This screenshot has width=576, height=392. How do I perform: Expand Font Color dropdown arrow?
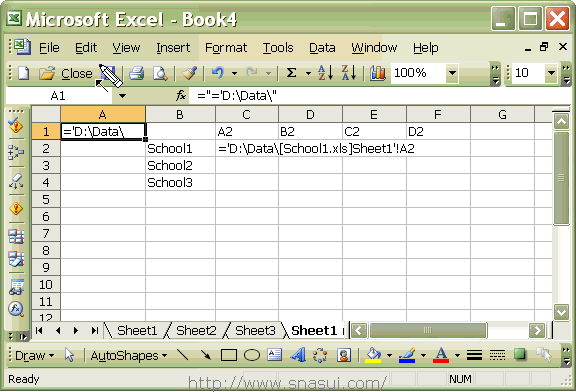coord(457,355)
